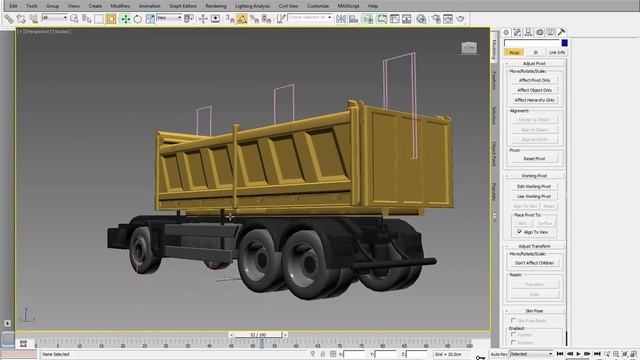Collapse the Adjust Transform rollout
Image resolution: width=640 pixels, height=360 pixels.
tap(534, 246)
